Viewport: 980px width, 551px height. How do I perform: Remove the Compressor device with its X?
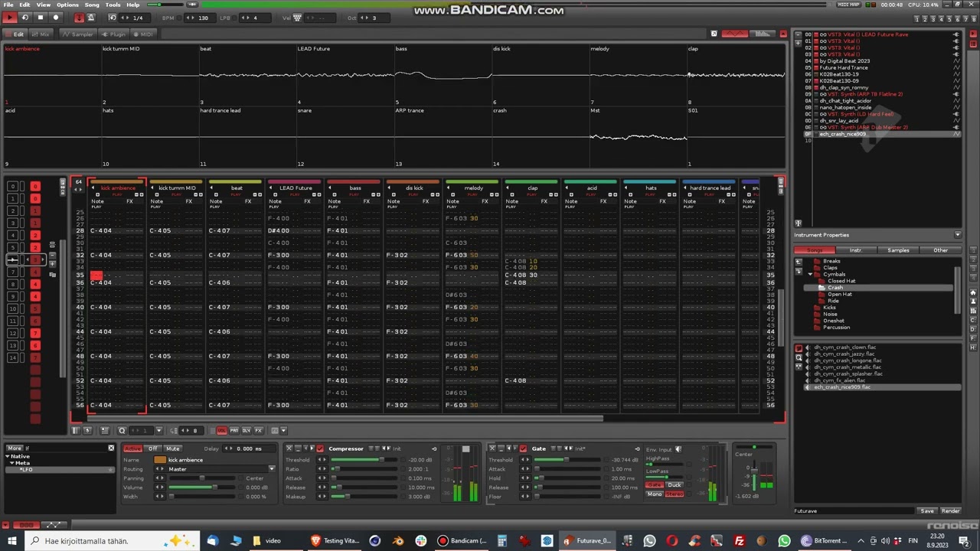point(289,448)
